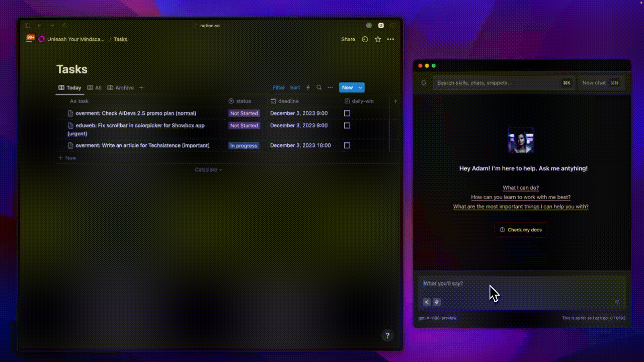Click 'How can you learn to work with me best?'
This screenshot has height=362, width=644.
coord(521,197)
